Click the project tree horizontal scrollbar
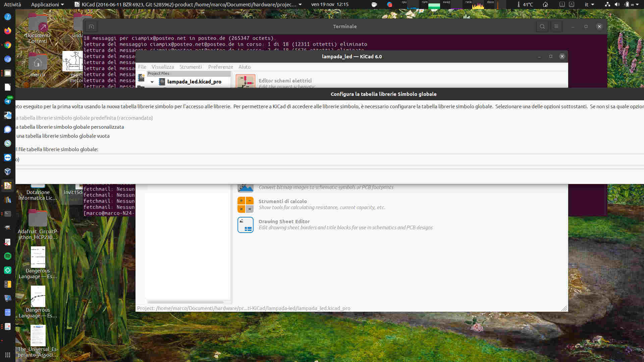This screenshot has height=362, width=644. point(185,302)
